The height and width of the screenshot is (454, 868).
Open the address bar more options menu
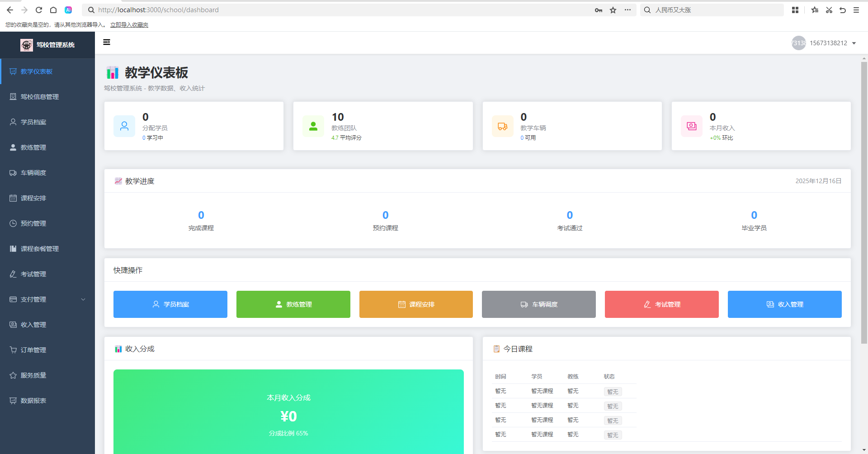point(627,10)
